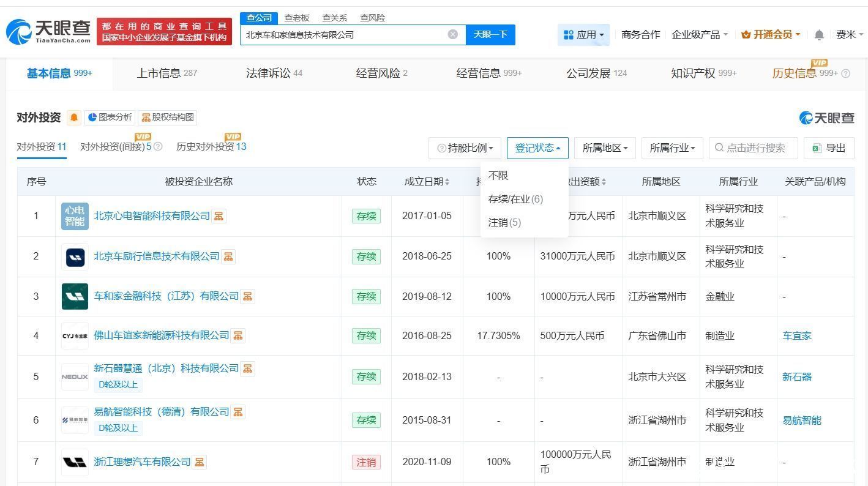
Task: Expand the 所属地区 filter dropdown
Action: 605,148
